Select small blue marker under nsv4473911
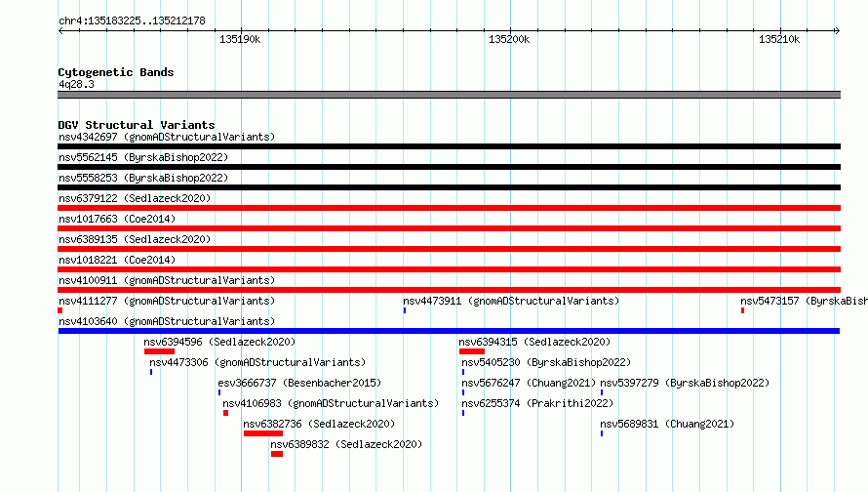Image resolution: width=868 pixels, height=492 pixels. [405, 310]
